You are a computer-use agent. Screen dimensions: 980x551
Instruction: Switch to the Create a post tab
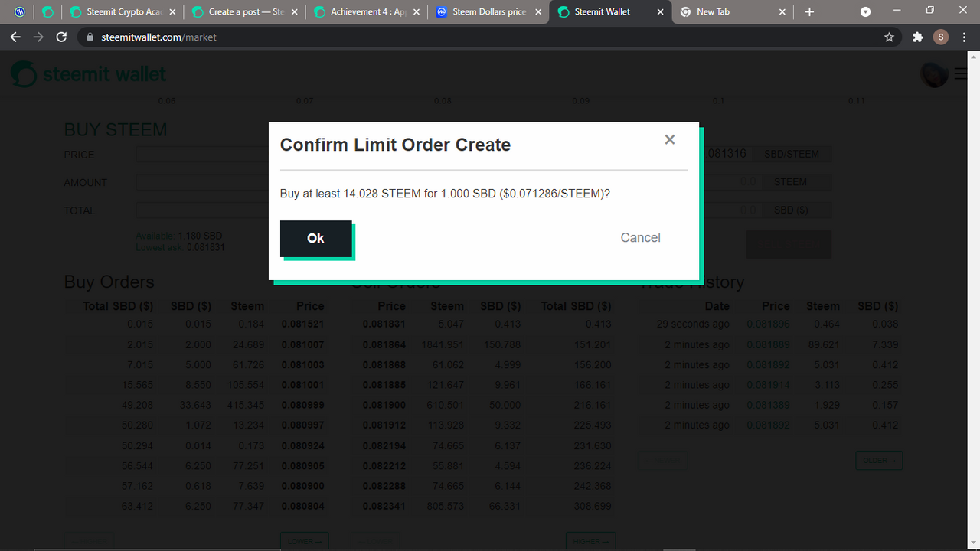tap(243, 12)
